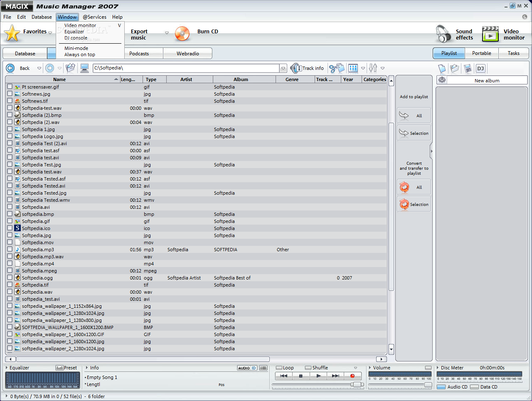Go back with the blue Back arrow icon
Image resolution: width=532 pixels, height=401 pixels.
coord(10,68)
